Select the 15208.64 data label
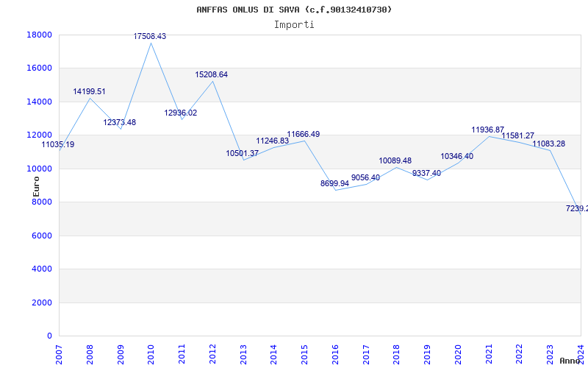The width and height of the screenshot is (588, 368). tap(211, 75)
